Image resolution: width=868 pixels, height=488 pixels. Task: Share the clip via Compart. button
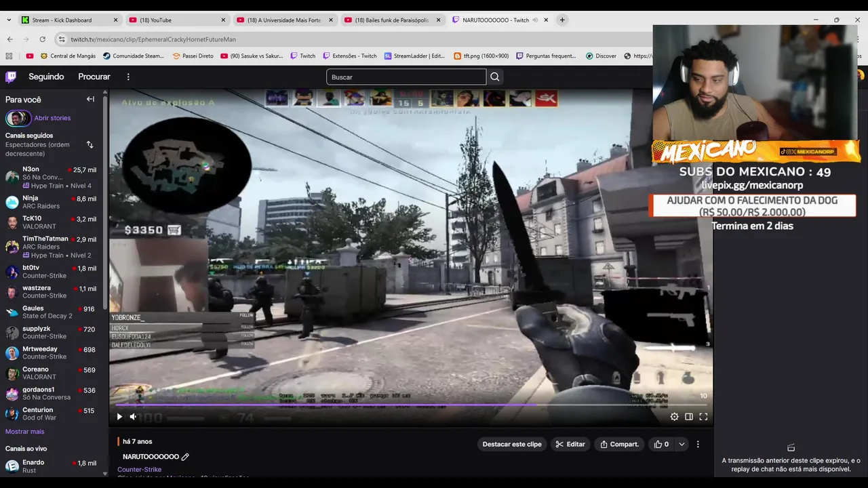pos(620,444)
